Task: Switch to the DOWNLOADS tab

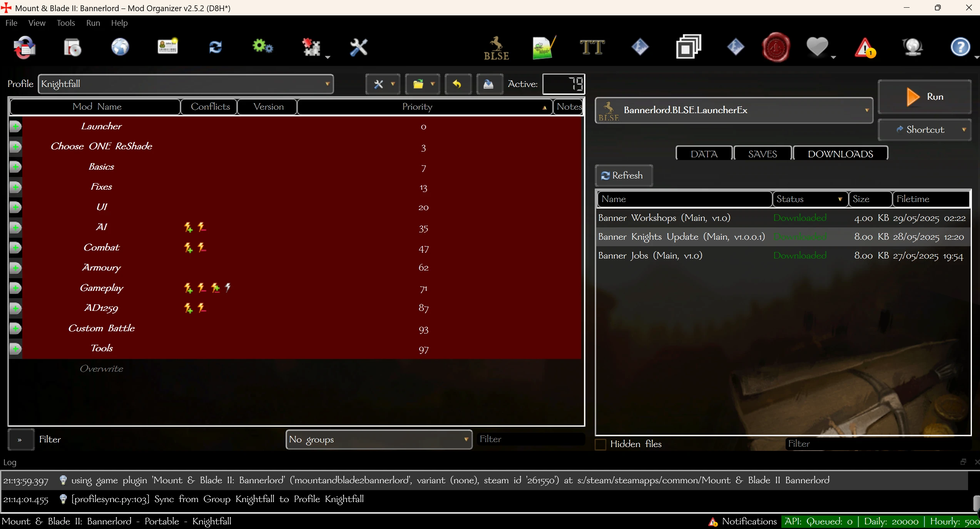Action: point(841,154)
